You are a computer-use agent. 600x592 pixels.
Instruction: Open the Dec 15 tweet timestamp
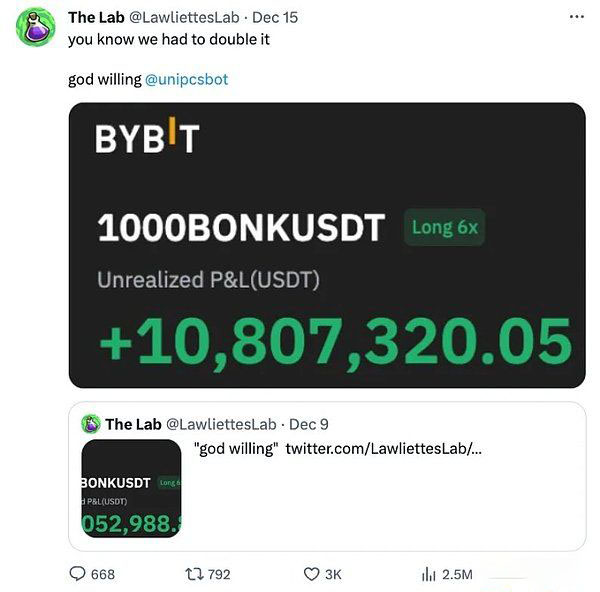point(275,17)
